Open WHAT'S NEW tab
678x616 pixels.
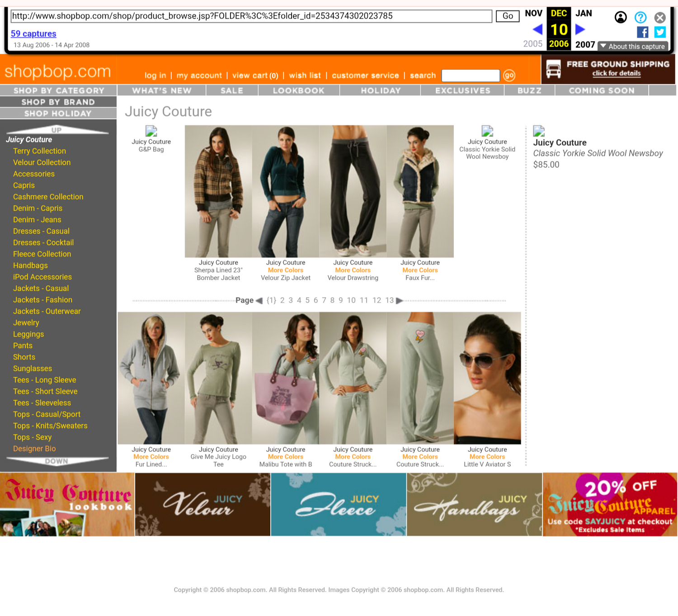point(162,90)
